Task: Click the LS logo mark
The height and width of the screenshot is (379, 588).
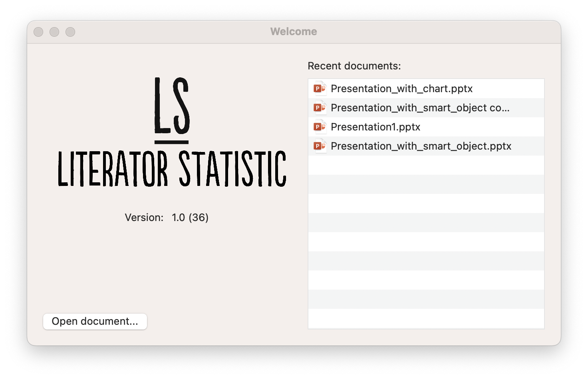Action: 172,109
